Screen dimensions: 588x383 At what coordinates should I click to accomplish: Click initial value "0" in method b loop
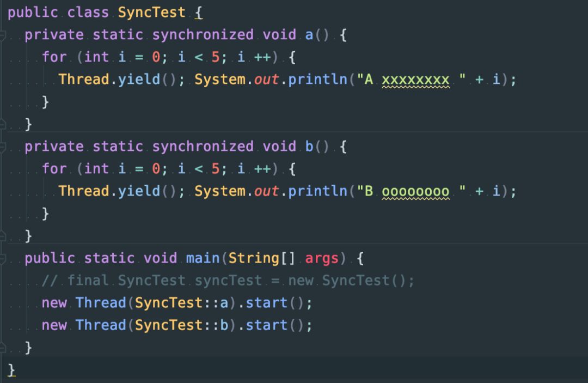point(156,169)
